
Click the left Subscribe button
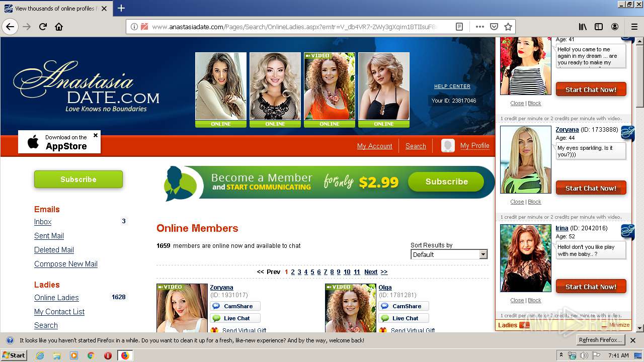[78, 179]
